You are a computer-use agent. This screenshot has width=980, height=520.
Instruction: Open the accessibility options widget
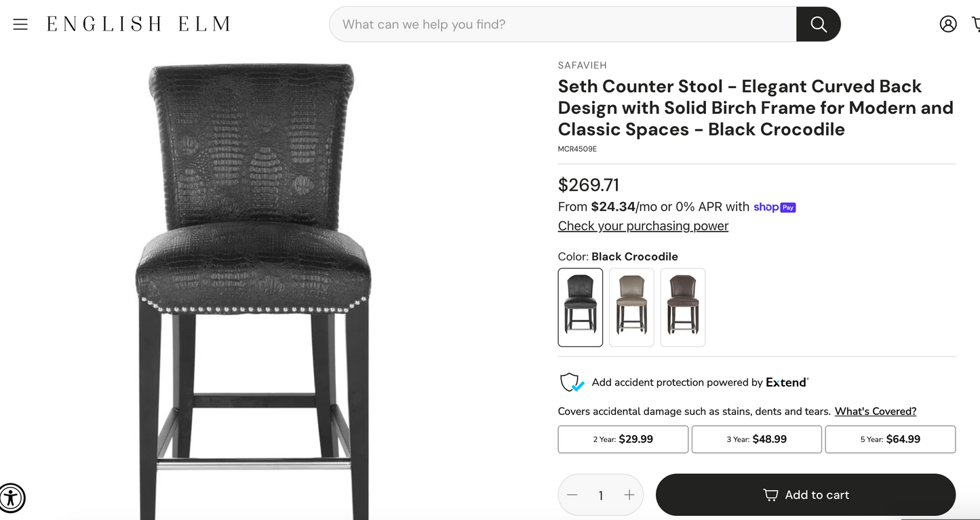[12, 498]
